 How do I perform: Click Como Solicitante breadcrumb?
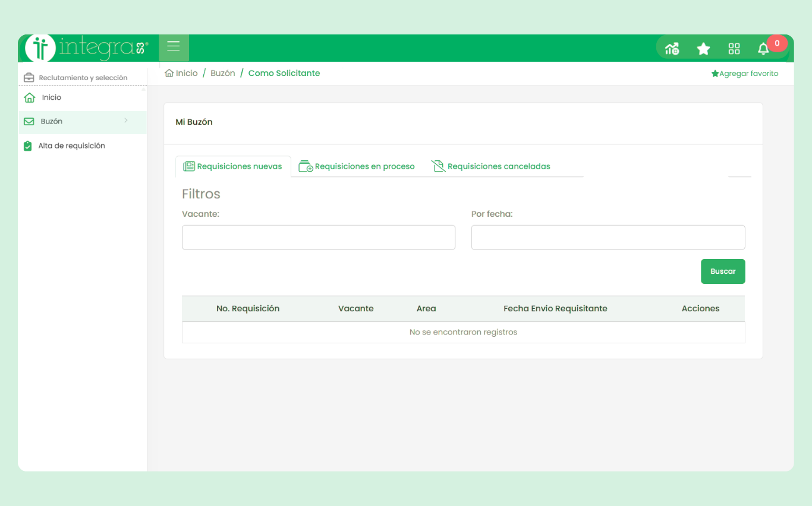tap(284, 73)
